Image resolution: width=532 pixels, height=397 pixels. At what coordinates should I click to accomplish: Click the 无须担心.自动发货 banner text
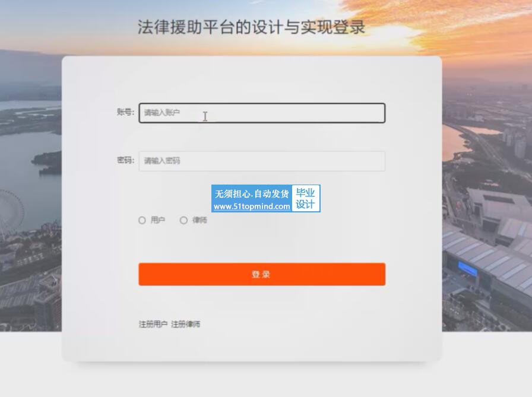[252, 193]
